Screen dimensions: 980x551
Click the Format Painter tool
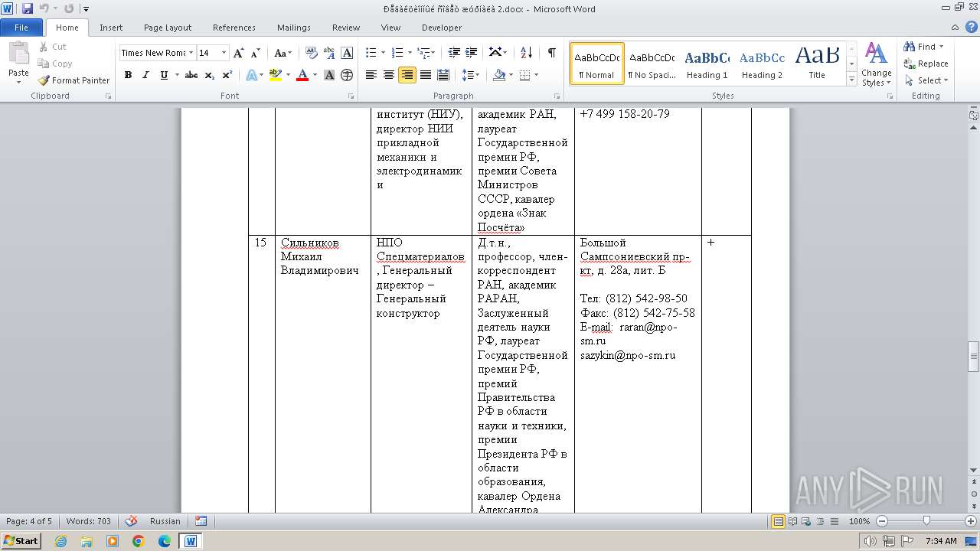pyautogui.click(x=74, y=80)
